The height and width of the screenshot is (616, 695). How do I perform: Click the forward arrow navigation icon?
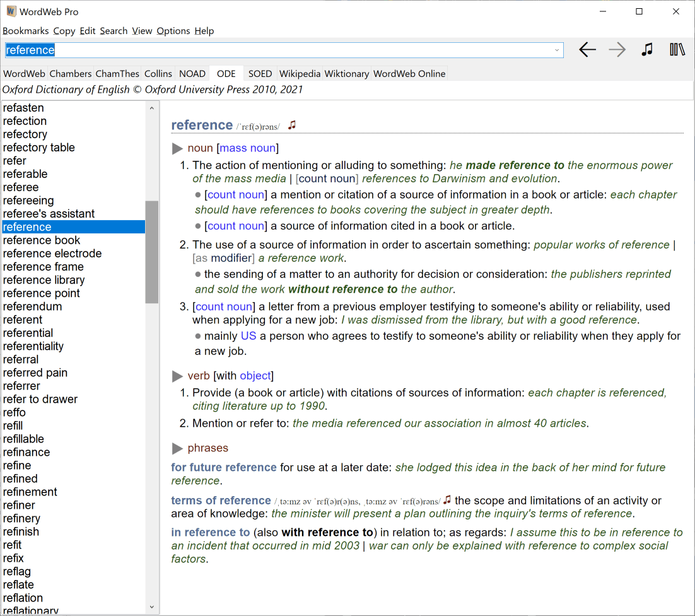(x=617, y=50)
